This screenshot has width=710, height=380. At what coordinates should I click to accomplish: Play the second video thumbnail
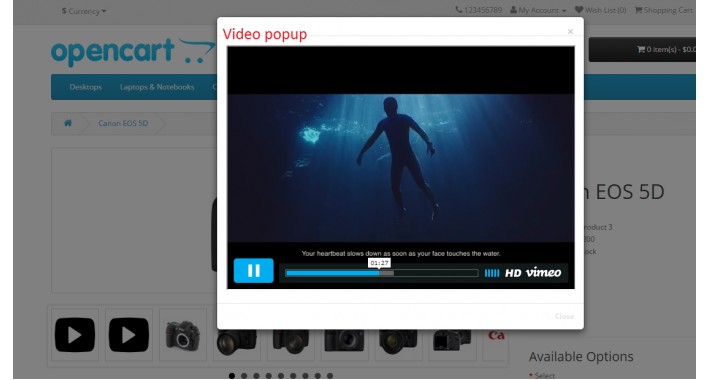(x=129, y=335)
